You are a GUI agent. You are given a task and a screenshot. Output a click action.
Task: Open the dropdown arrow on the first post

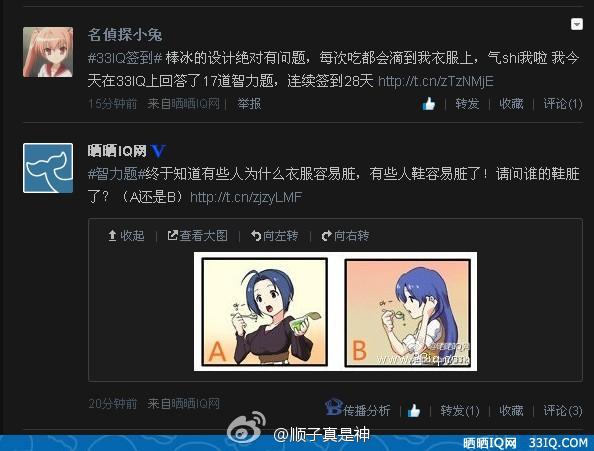point(577,24)
